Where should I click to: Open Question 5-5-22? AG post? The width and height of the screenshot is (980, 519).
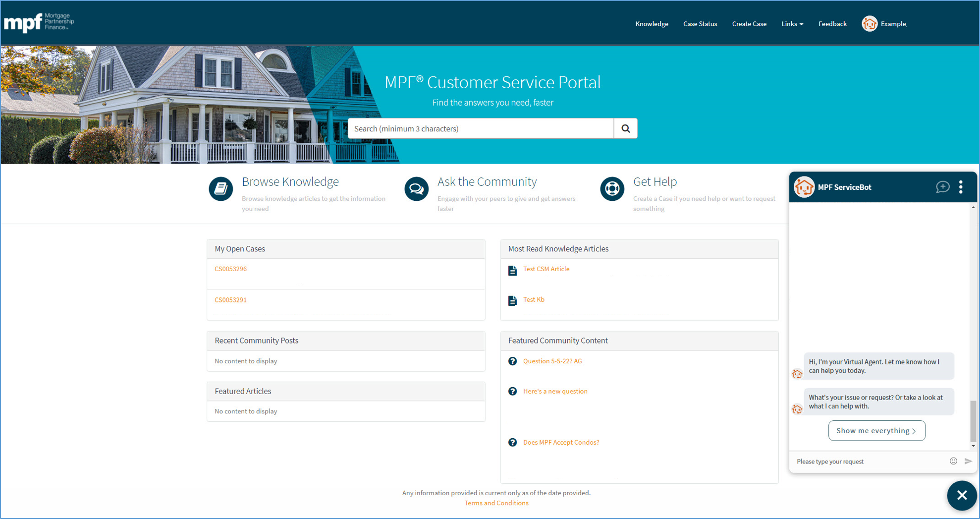(x=552, y=361)
